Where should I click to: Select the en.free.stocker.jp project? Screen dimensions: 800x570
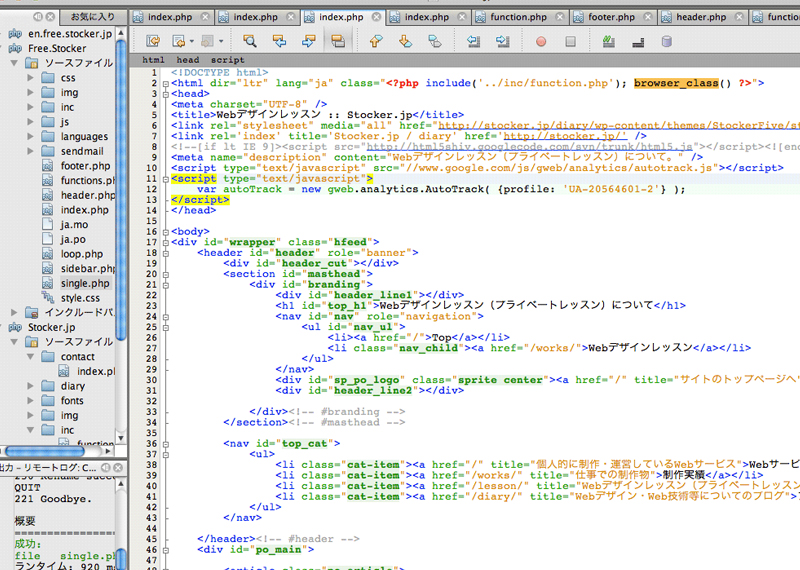[x=69, y=34]
